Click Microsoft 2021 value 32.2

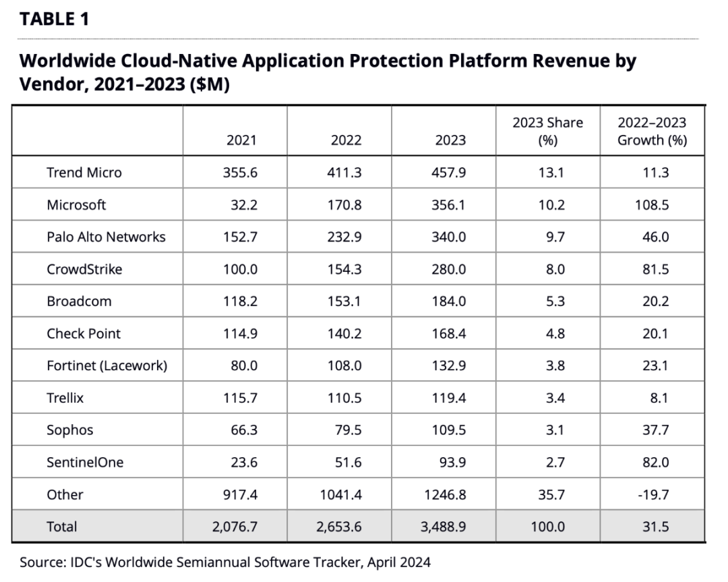[x=244, y=204]
